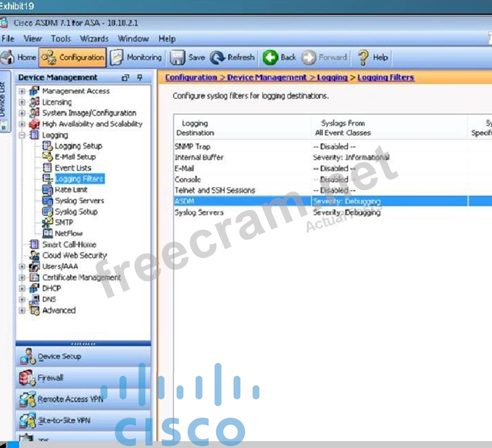492x448 pixels.
Task: Open the Tools menu
Action: (61, 39)
